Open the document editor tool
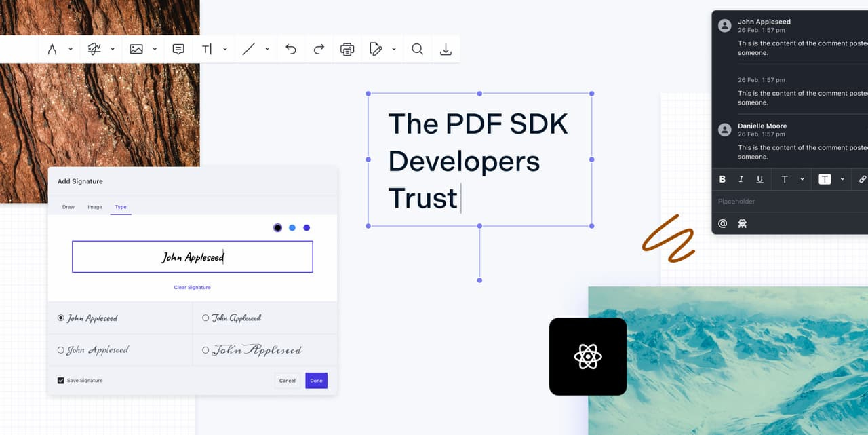868x435 pixels. [376, 49]
